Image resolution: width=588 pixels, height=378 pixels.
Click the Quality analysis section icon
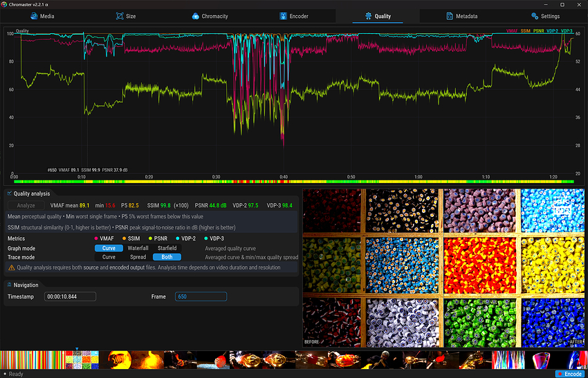coord(10,193)
